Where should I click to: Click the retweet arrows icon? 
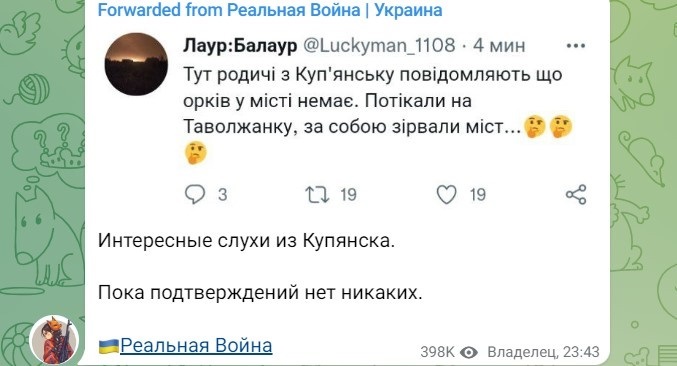(x=317, y=195)
